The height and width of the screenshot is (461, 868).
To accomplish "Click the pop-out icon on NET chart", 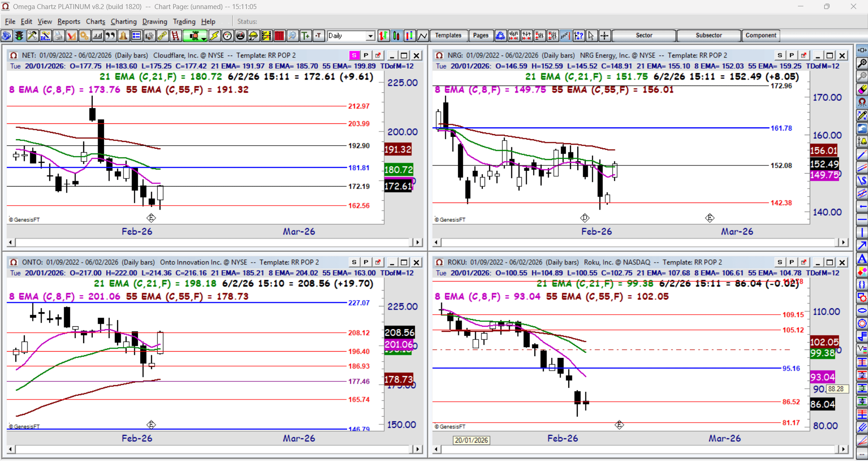I will click(378, 55).
